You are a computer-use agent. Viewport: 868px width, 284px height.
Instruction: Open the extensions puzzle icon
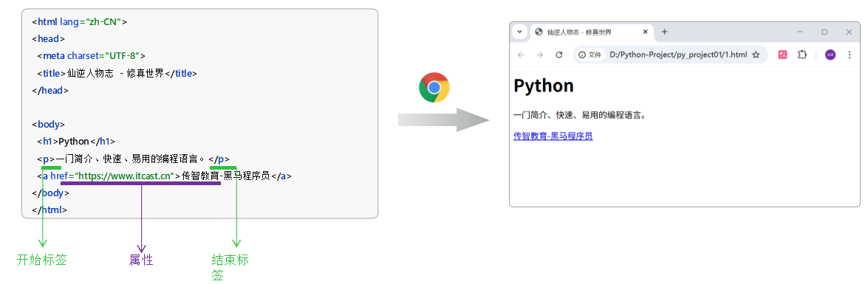click(802, 55)
